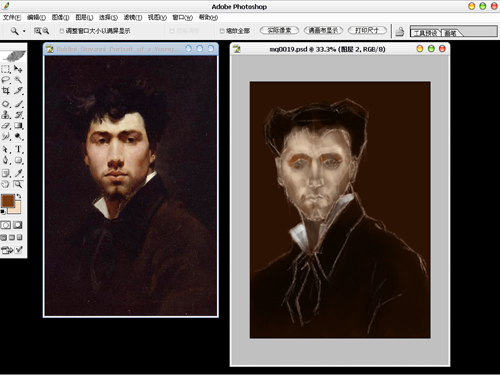Viewport: 500px width, 375px height.
Task: Click the 满画布显示 button
Action: pos(323,30)
